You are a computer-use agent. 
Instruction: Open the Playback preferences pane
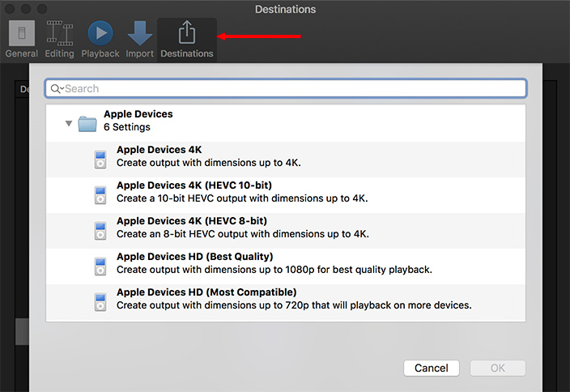100,39
